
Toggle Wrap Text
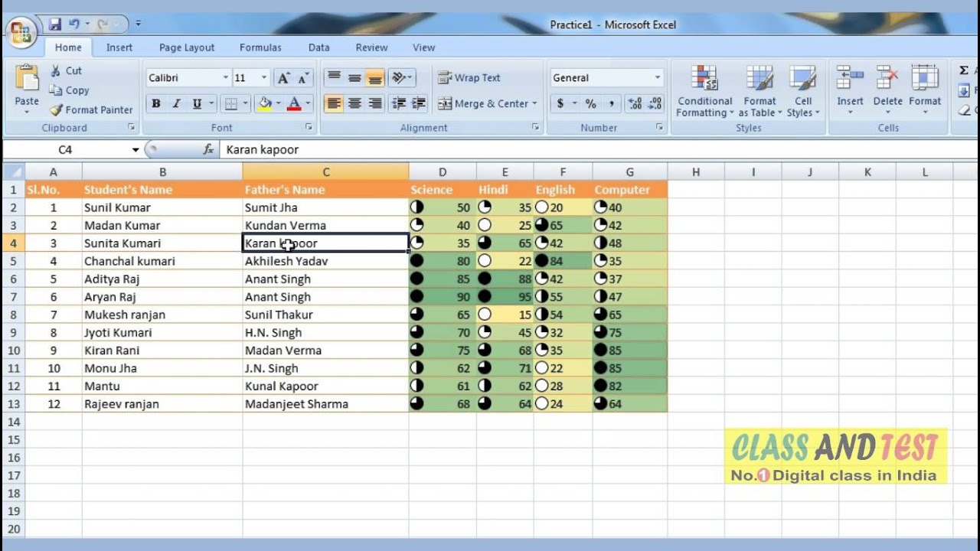point(469,78)
